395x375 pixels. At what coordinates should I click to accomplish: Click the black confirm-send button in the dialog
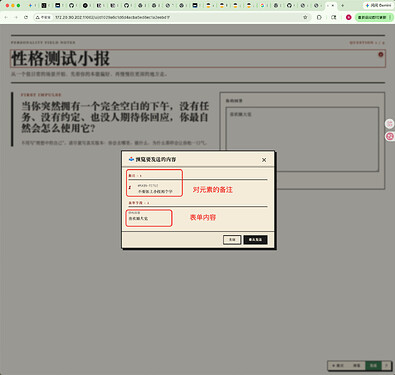click(x=255, y=240)
